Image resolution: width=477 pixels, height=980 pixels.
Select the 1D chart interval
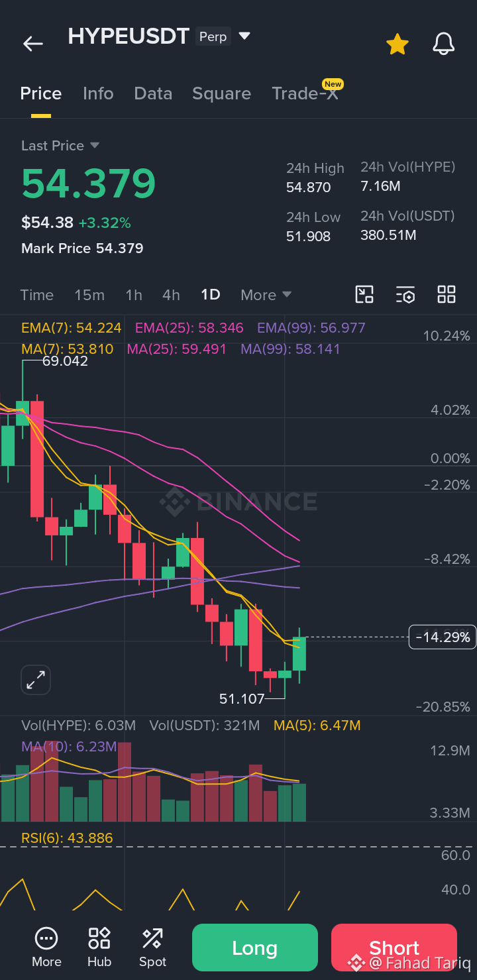(x=211, y=295)
